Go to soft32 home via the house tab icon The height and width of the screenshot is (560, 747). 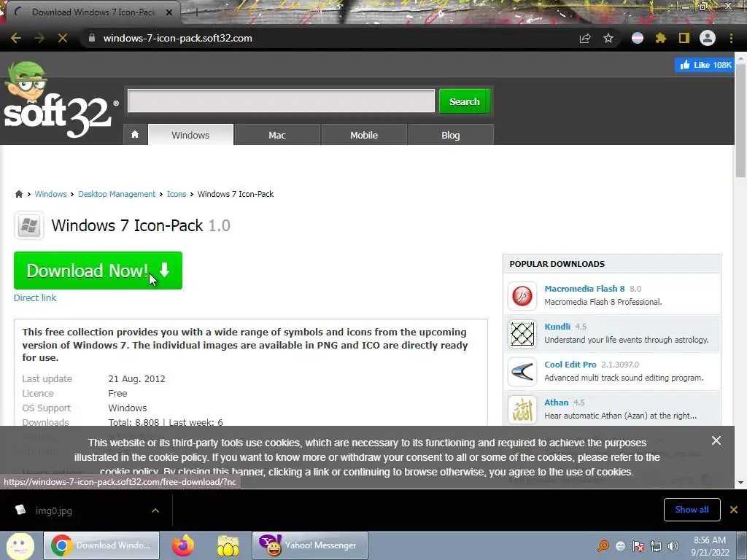135,135
